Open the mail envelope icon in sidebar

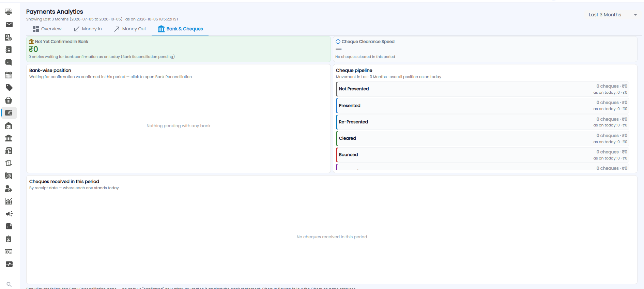9,25
